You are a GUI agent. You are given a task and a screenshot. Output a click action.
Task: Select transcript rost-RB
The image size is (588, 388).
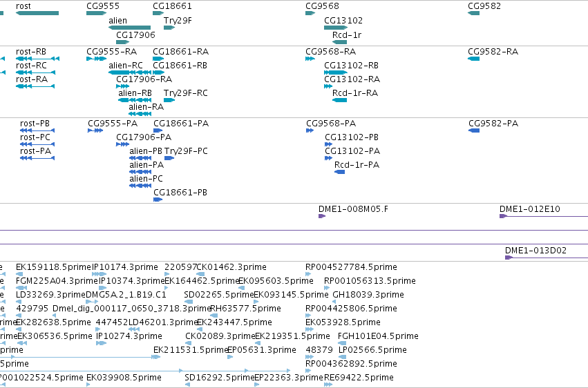click(x=31, y=52)
